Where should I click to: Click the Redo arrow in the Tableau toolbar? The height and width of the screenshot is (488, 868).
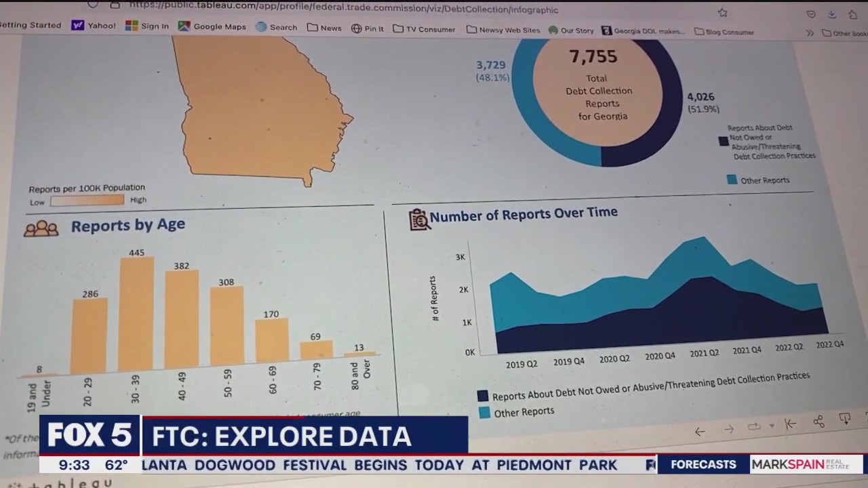pyautogui.click(x=729, y=430)
